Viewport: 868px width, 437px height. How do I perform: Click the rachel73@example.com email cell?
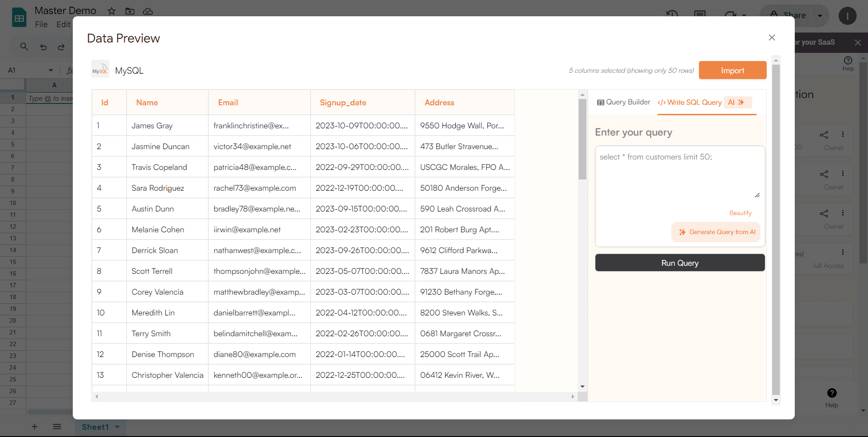[x=259, y=188]
